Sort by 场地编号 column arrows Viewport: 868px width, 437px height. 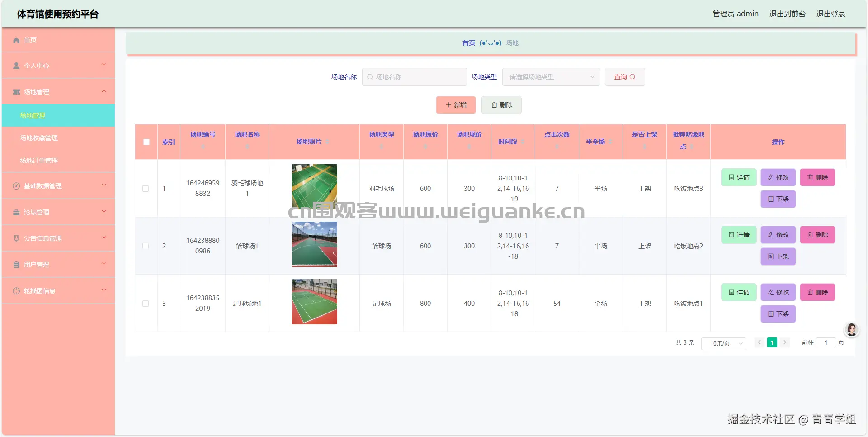(203, 147)
